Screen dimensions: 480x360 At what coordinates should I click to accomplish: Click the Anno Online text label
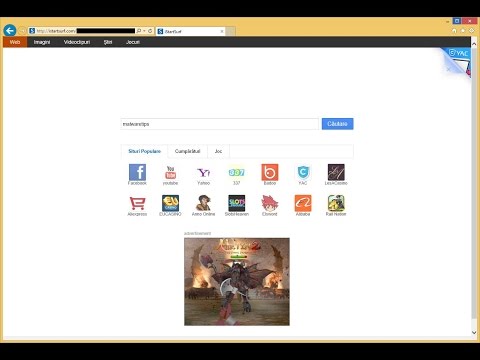(203, 214)
